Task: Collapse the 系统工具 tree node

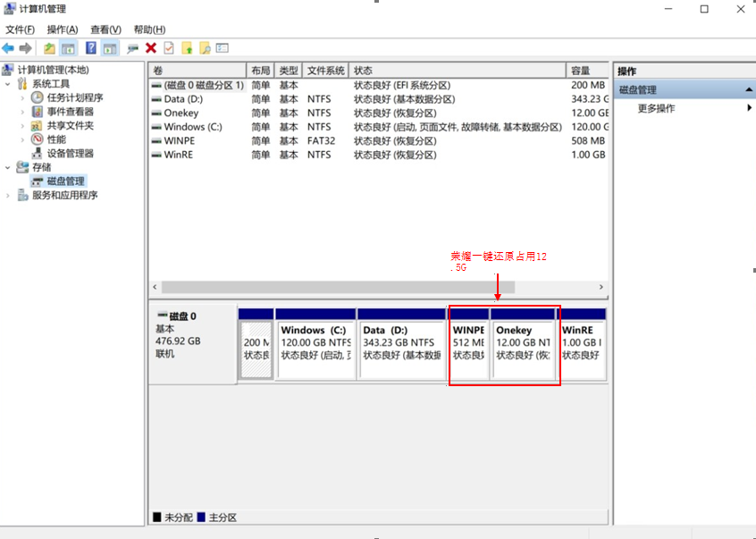Action: (x=9, y=84)
